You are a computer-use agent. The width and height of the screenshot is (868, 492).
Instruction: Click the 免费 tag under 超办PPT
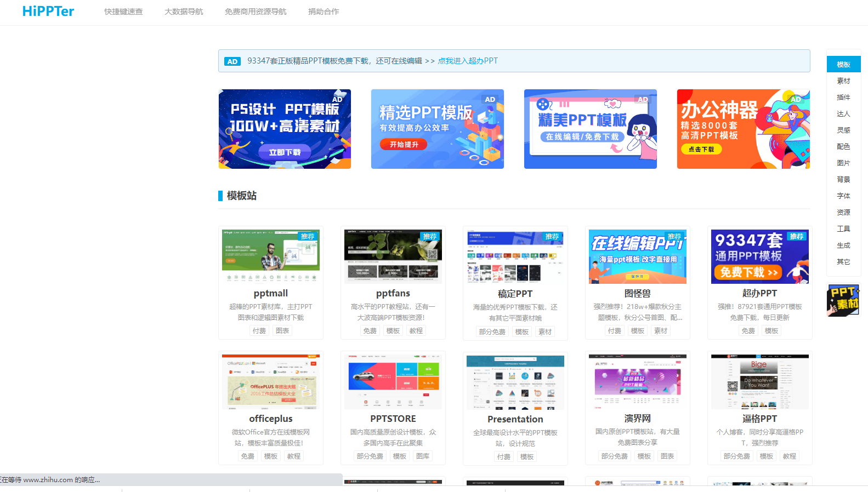tap(748, 331)
